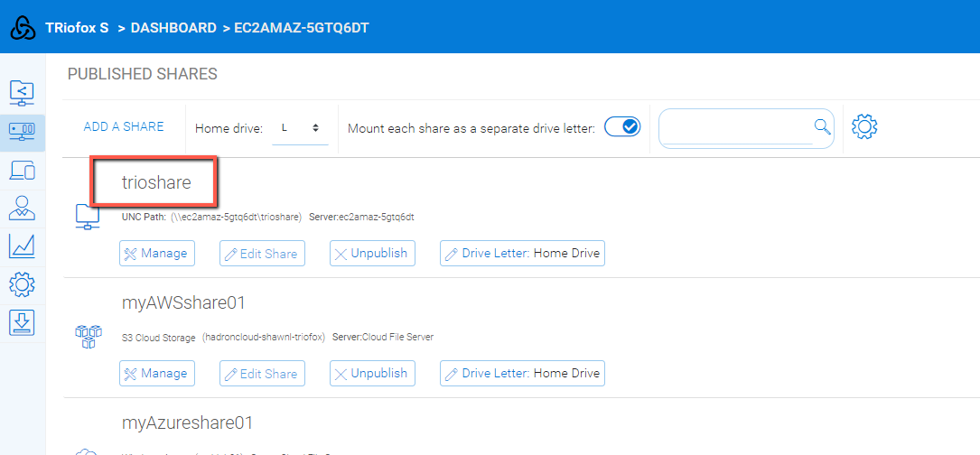Click the myAWSshare01 S3 cubes icon

[87, 336]
